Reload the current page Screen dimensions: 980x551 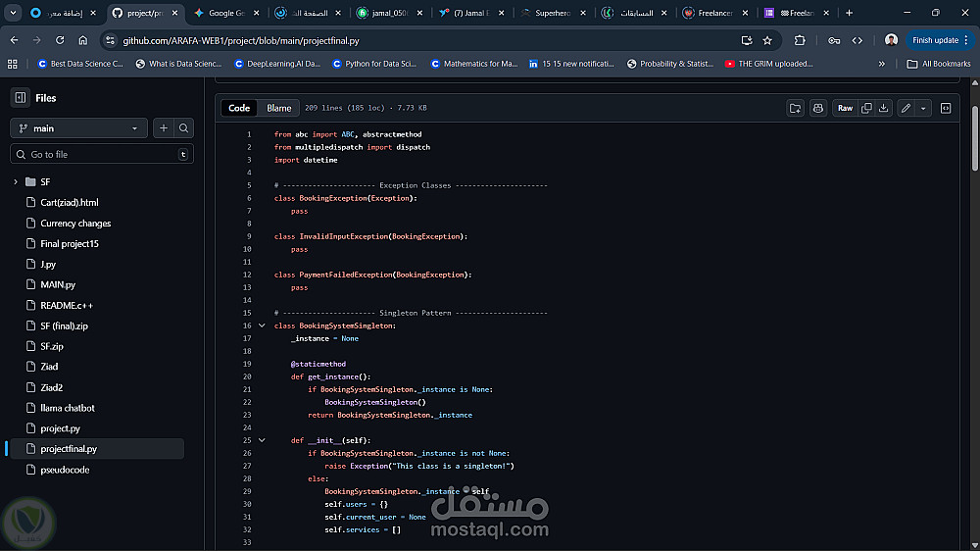(x=60, y=40)
